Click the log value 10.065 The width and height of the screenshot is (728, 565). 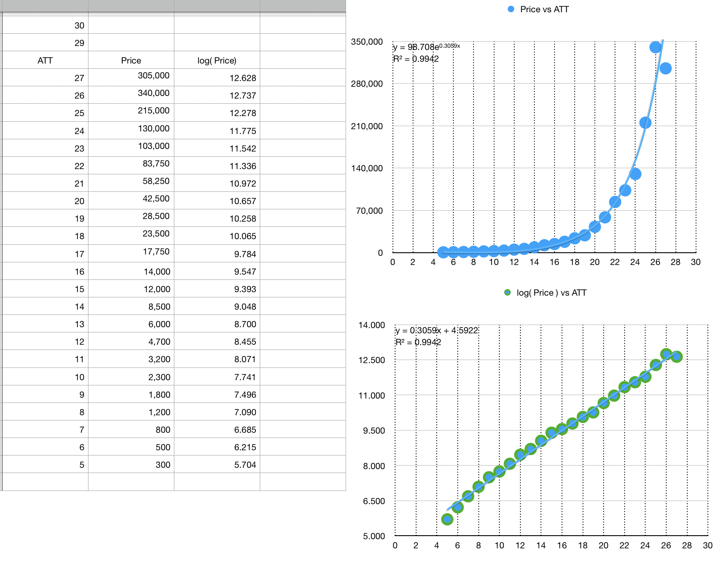(x=217, y=236)
